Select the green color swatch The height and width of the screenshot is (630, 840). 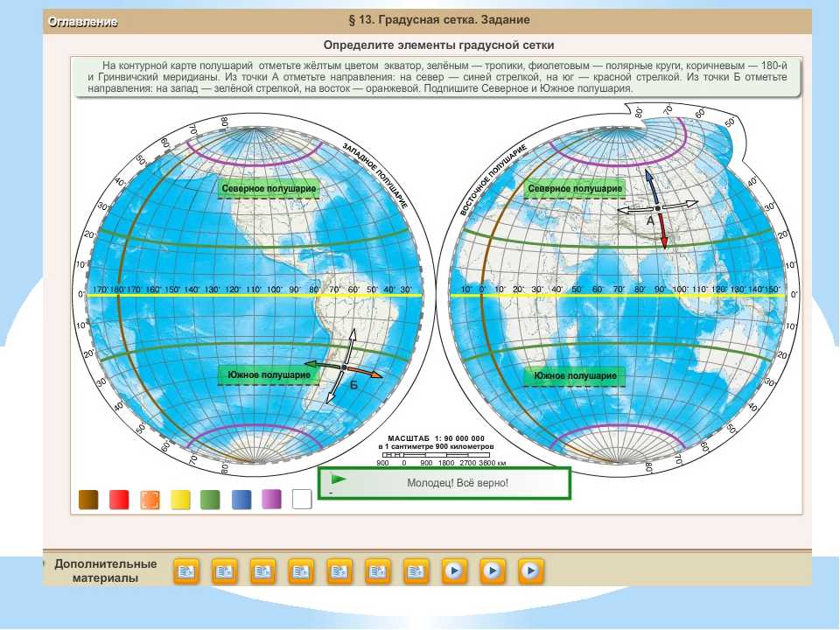[210, 500]
